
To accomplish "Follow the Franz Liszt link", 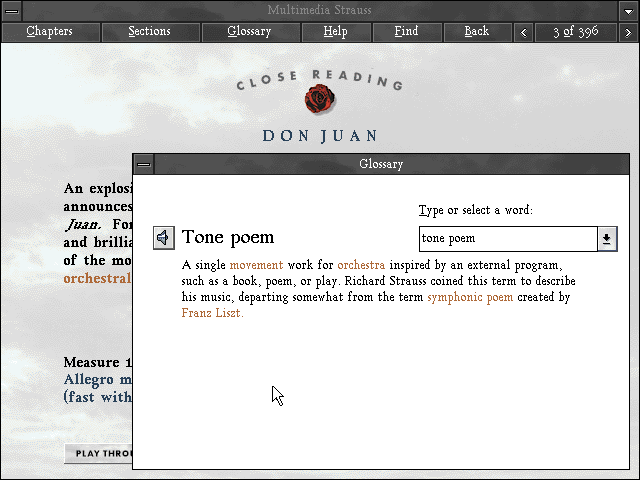I will (x=212, y=313).
